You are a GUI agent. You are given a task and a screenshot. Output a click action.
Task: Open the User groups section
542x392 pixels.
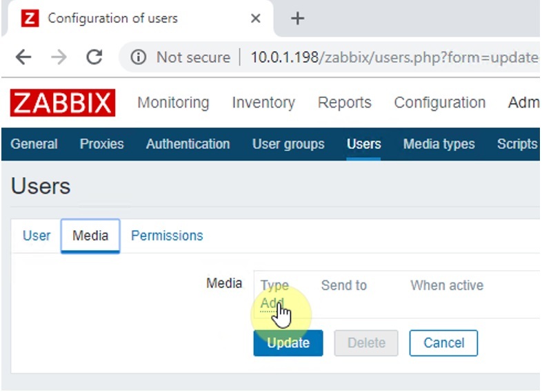(x=288, y=144)
